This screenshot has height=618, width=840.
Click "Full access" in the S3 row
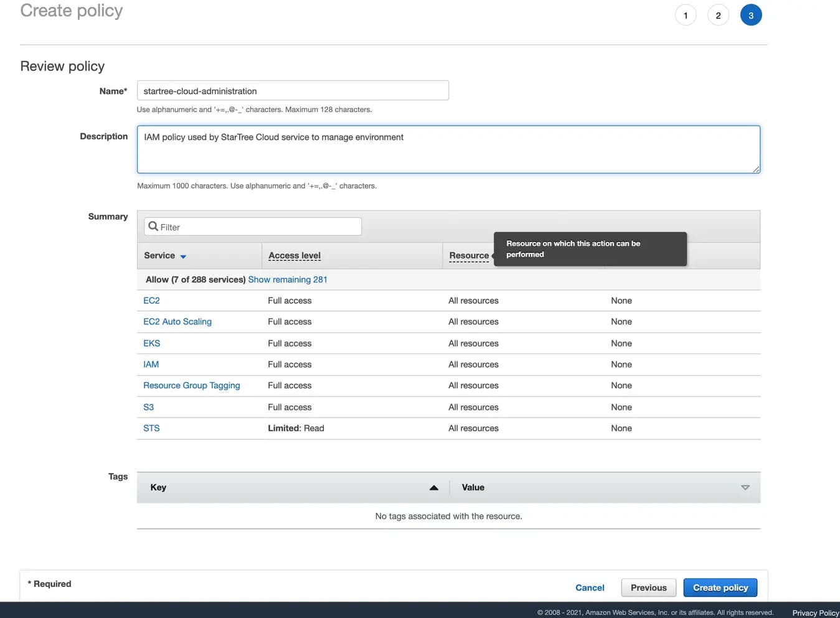290,407
